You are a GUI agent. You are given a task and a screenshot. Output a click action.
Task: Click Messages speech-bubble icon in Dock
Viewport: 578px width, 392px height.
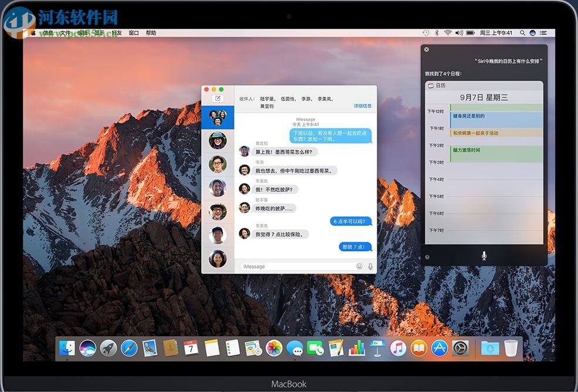(295, 348)
